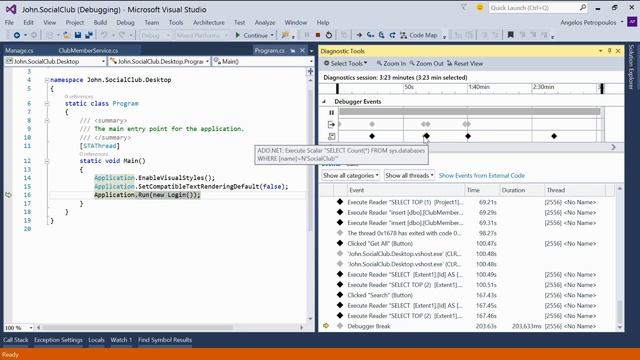This screenshot has width=640, height=360.
Task: Open the John.SocialClub.Desktop project dropdown
Action: point(56,61)
